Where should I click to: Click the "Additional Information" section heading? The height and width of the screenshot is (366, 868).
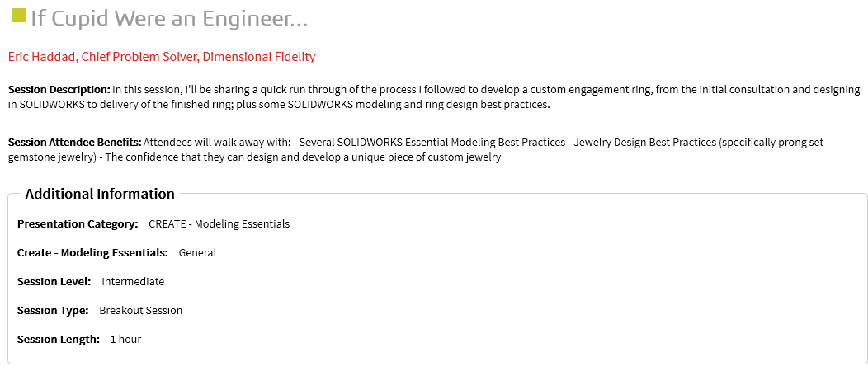pyautogui.click(x=100, y=195)
